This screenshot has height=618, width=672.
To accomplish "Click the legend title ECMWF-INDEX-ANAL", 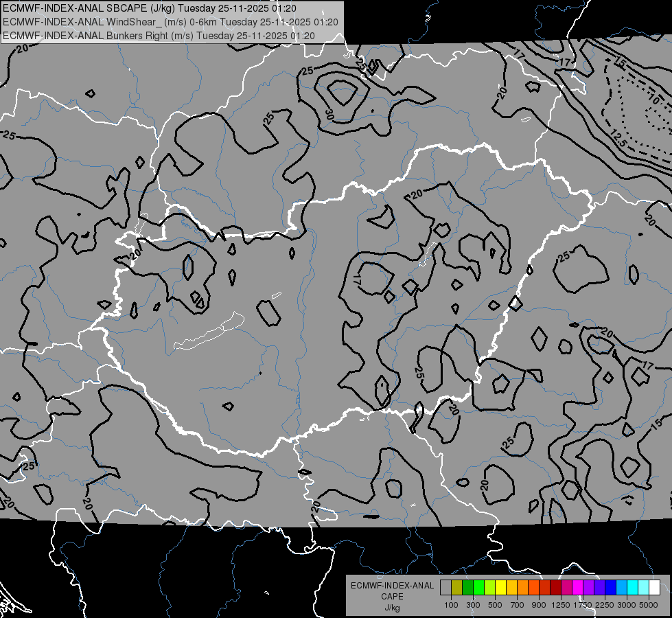I will (x=392, y=586).
